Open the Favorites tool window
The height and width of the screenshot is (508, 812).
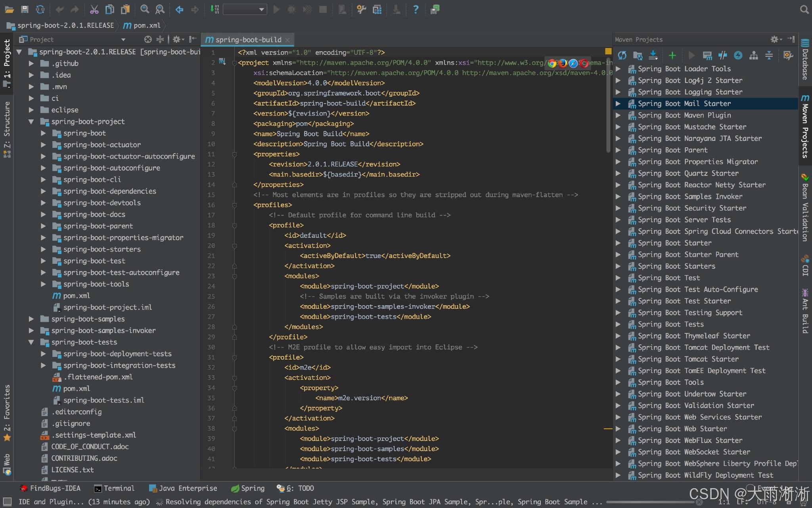coord(7,413)
